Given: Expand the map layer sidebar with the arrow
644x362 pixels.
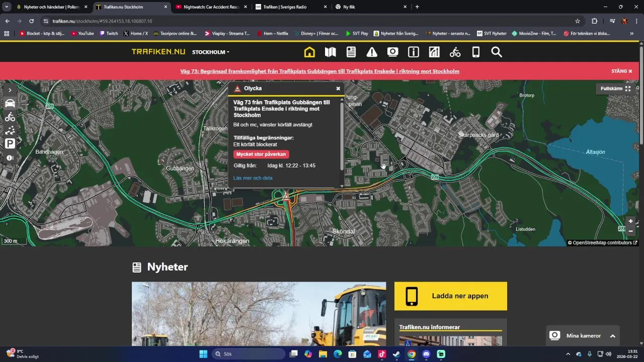Looking at the screenshot, I should tap(10, 90).
